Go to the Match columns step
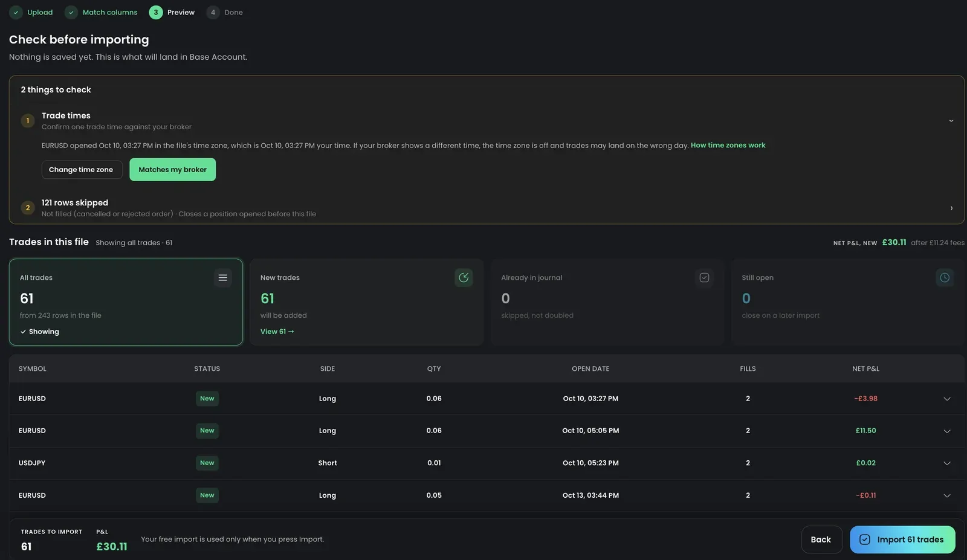The width and height of the screenshot is (967, 560). click(x=110, y=12)
